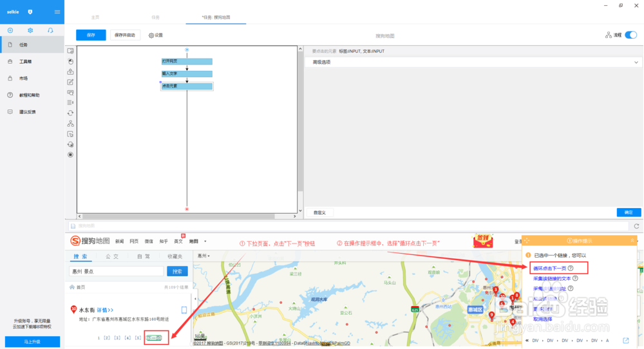Image resolution: width=644 pixels, height=349 pixels.
Task: Open 设置 with the gear icon
Action: pos(156,35)
